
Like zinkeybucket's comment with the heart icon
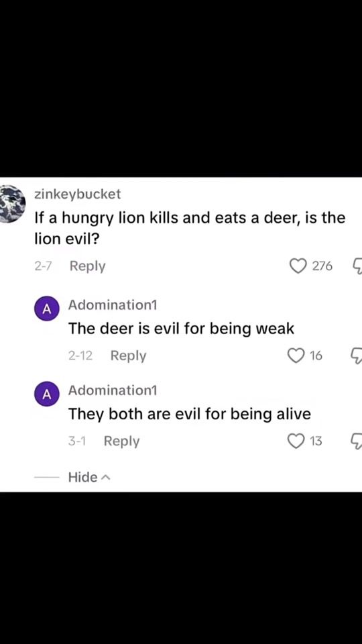(x=298, y=266)
